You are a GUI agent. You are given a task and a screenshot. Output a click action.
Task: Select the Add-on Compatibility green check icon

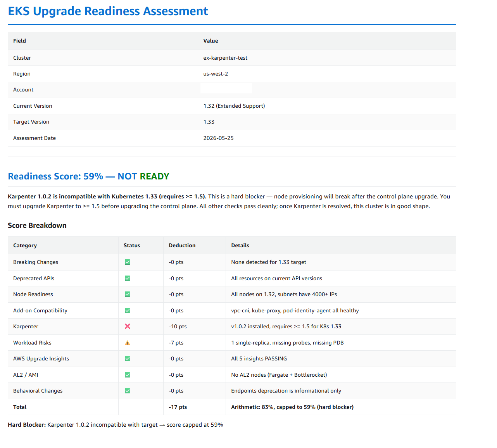[128, 310]
